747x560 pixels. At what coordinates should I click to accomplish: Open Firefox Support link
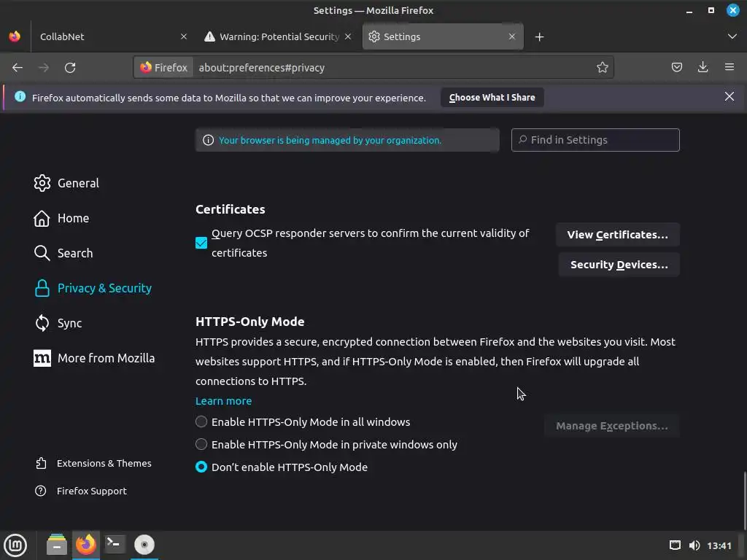pyautogui.click(x=81, y=491)
